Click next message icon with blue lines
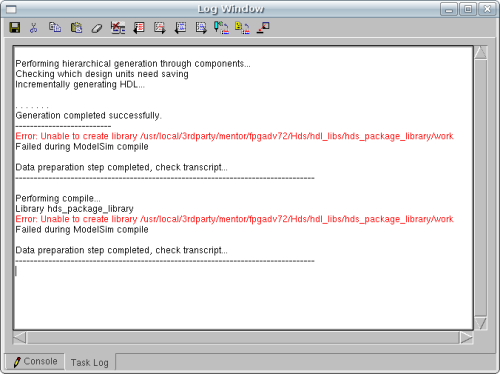The image size is (500, 374). 201,28
